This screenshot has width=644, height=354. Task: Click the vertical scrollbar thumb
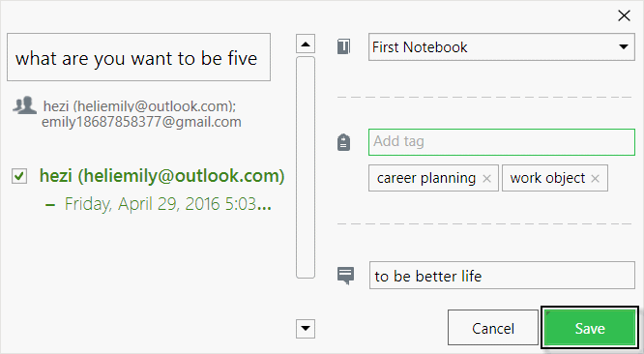[x=306, y=167]
